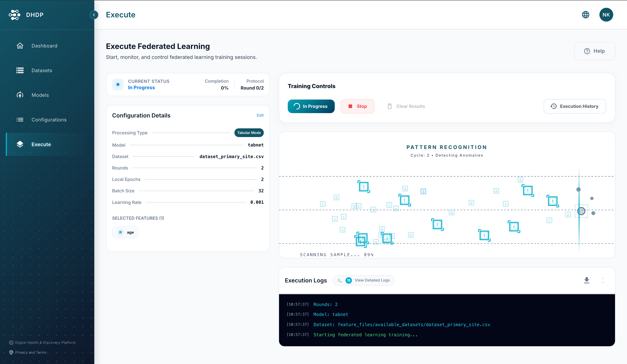Go to Dashboard home icon
The width and height of the screenshot is (627, 364).
click(20, 46)
